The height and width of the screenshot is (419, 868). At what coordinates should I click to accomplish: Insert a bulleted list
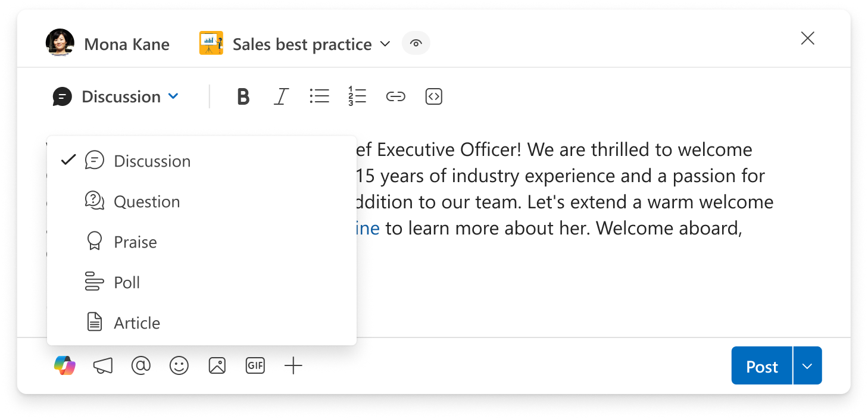point(320,96)
